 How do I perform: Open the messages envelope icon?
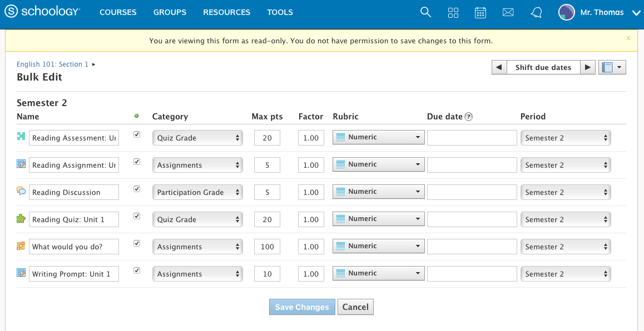(508, 12)
